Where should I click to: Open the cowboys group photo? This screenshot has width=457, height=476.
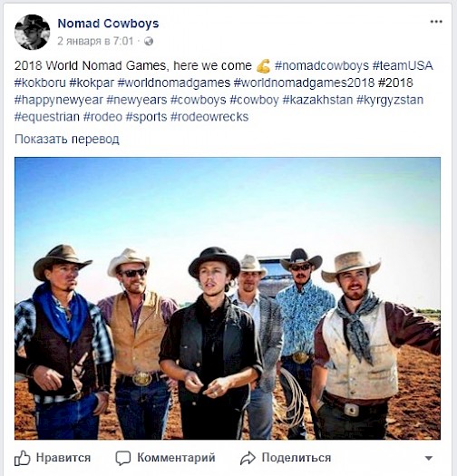coord(228,298)
